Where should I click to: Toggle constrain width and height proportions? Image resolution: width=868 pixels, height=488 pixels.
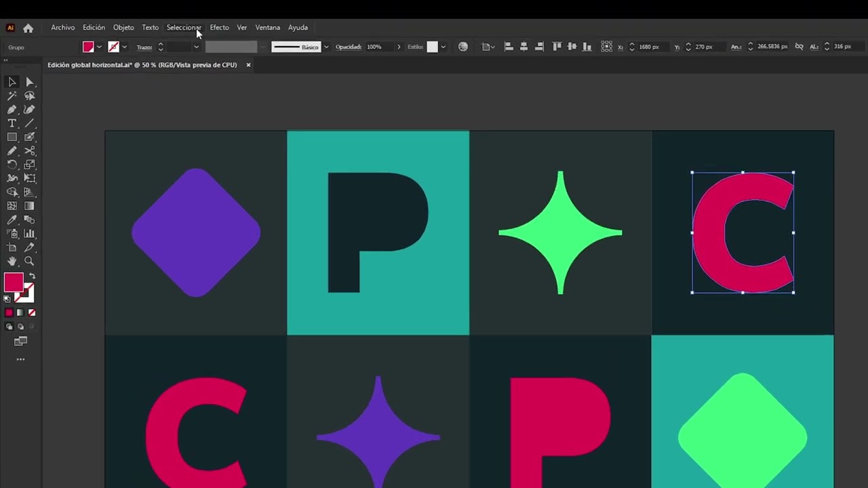tap(799, 47)
